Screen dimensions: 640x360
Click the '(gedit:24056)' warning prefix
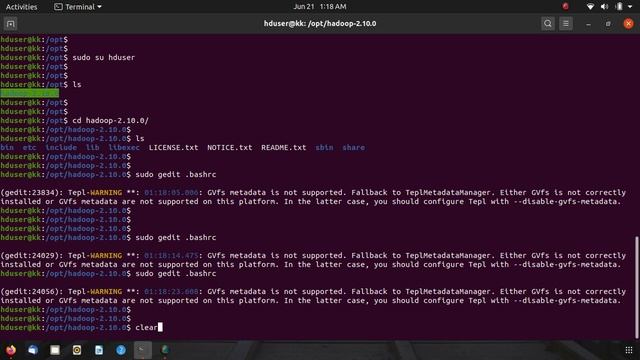pyautogui.click(x=31, y=291)
